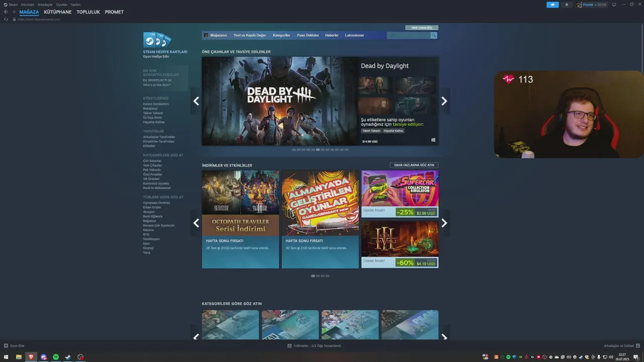Click the store search magnifier icon
This screenshot has height=362, width=644.
pyautogui.click(x=434, y=35)
